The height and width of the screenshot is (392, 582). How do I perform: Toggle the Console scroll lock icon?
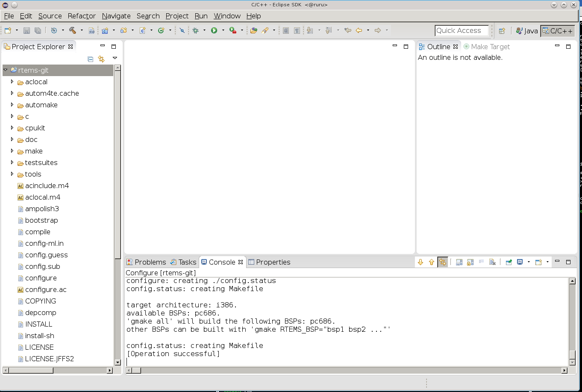[x=470, y=262]
